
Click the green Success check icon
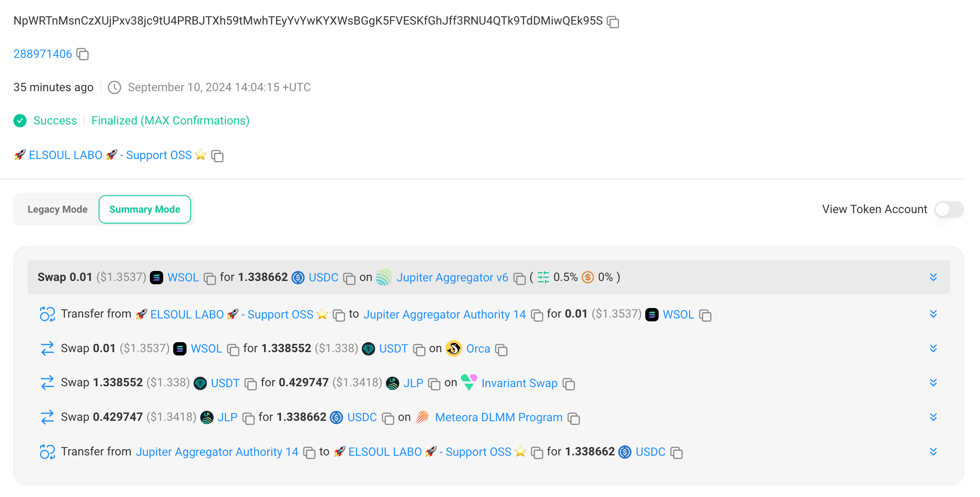[x=20, y=121]
